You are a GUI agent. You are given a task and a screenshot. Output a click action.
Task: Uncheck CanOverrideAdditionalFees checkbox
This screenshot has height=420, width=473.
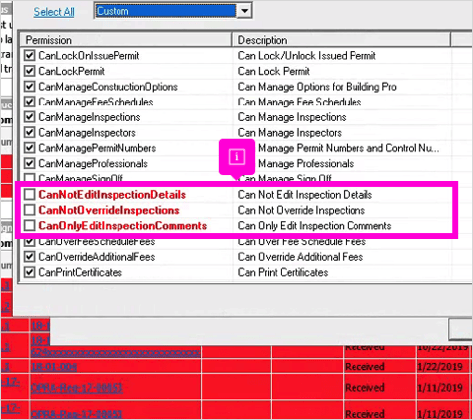pos(30,257)
